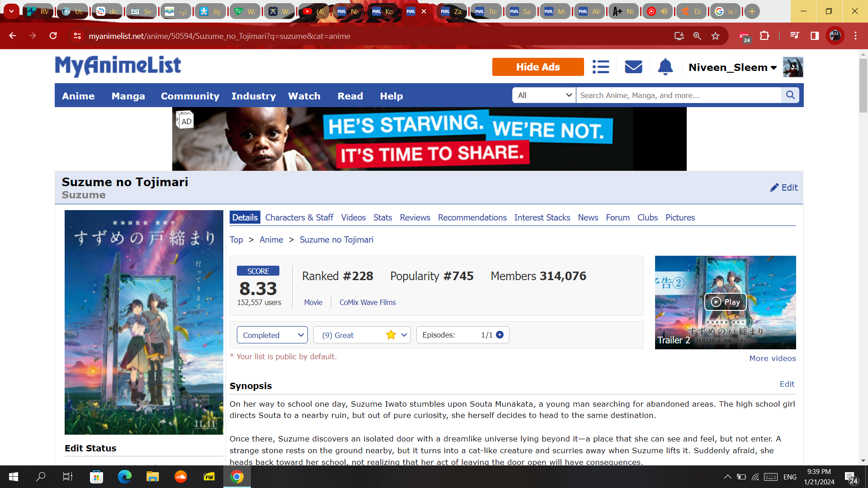The width and height of the screenshot is (868, 488).
Task: Open the Completed status dropdown
Action: (272, 335)
